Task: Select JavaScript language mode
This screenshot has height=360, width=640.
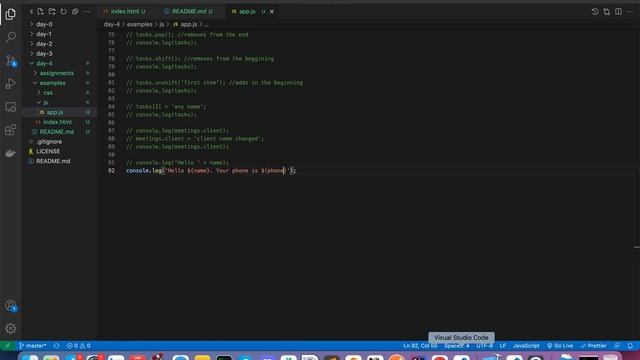Action: coord(526,346)
